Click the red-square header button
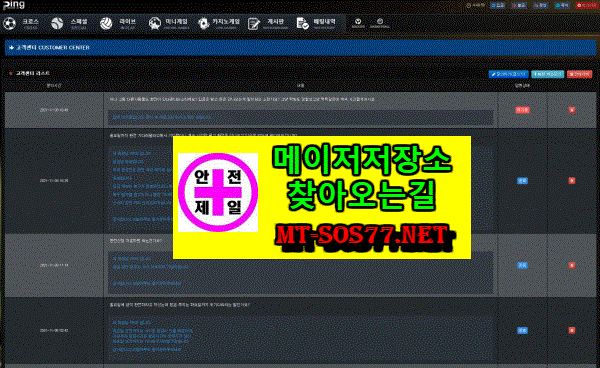This screenshot has width=600, height=368. 519,5
